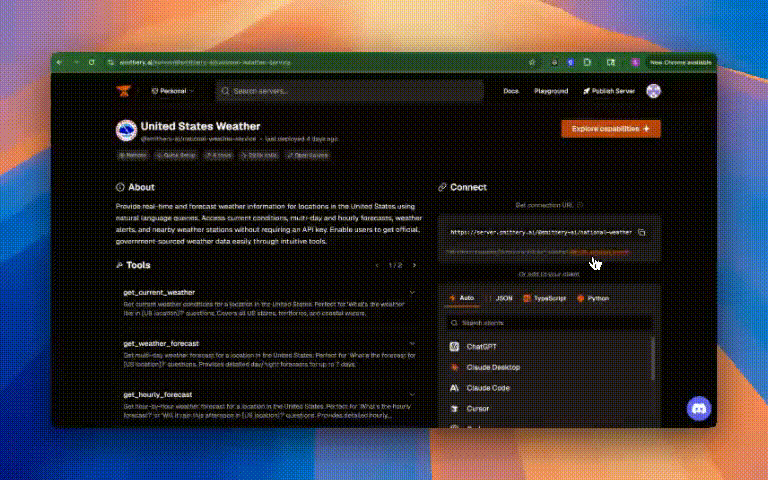This screenshot has height=480, width=768.
Task: Click Publish Server
Action: (x=609, y=91)
